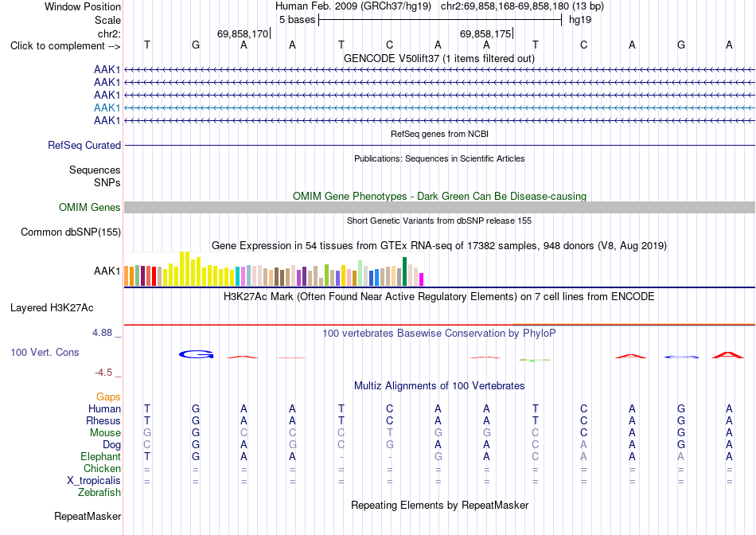
Task: Click the '5 bases' scale bar label
Action: (297, 20)
